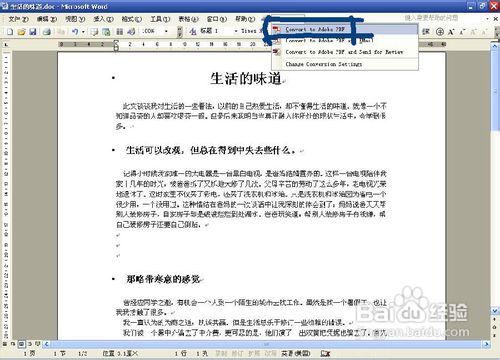Viewport: 500px width, 360px height.
Task: Click the Print toolbar icon
Action: (47, 32)
